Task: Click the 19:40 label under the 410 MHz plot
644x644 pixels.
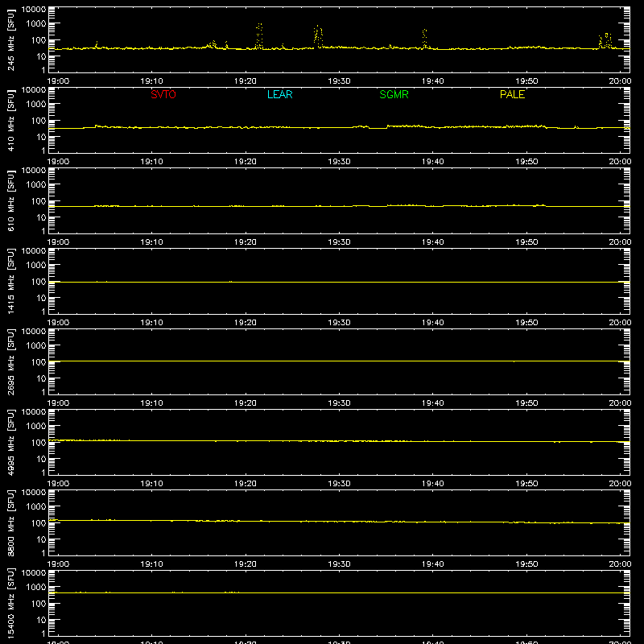Action: [x=433, y=162]
